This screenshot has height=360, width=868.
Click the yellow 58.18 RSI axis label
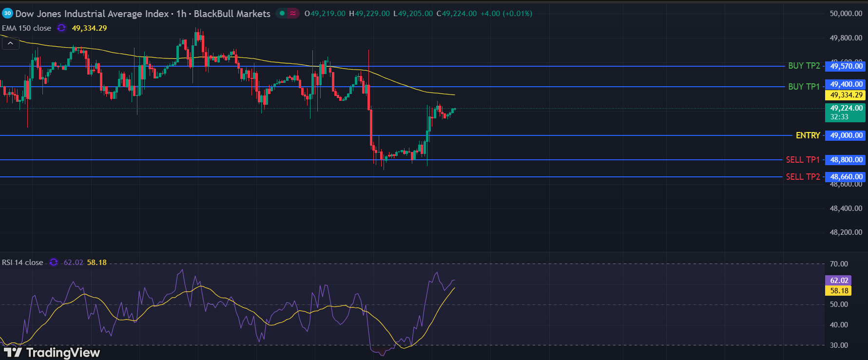click(x=839, y=291)
